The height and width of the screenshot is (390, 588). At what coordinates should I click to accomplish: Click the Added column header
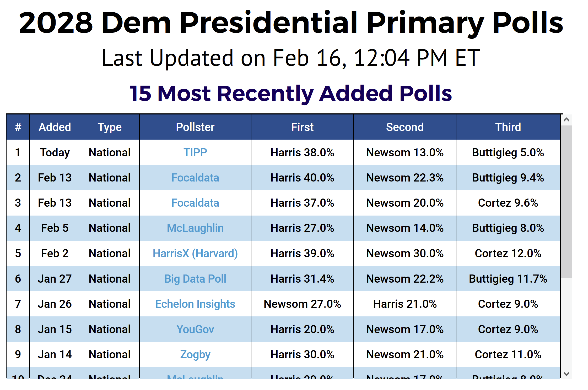(x=55, y=127)
